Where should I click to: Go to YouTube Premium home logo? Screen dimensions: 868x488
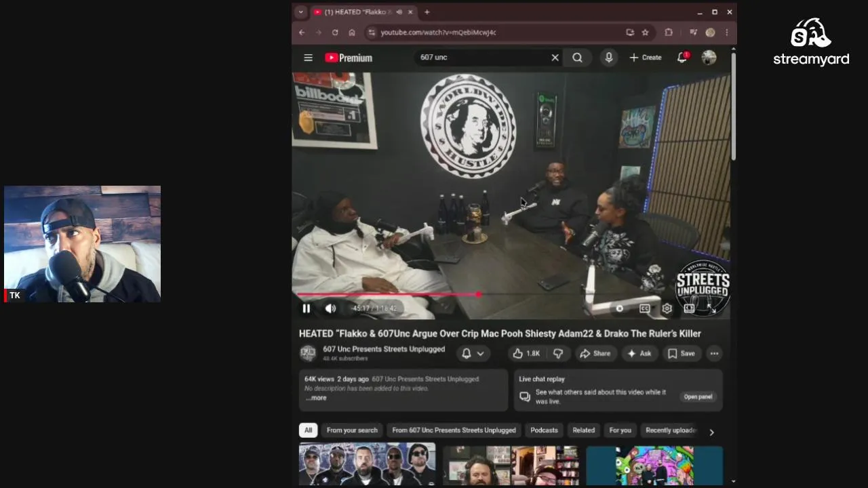349,58
